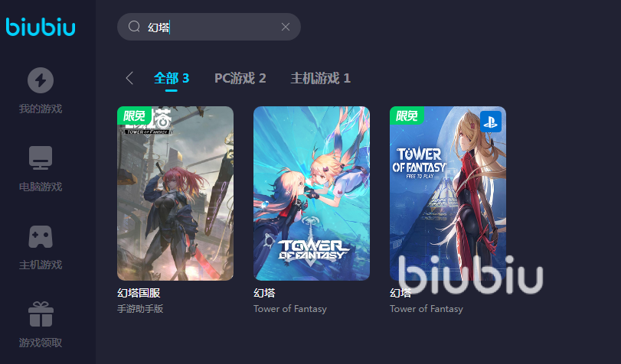This screenshot has height=364, width=621.
Task: Open the 幻塔国服 game cover
Action: [x=175, y=193]
